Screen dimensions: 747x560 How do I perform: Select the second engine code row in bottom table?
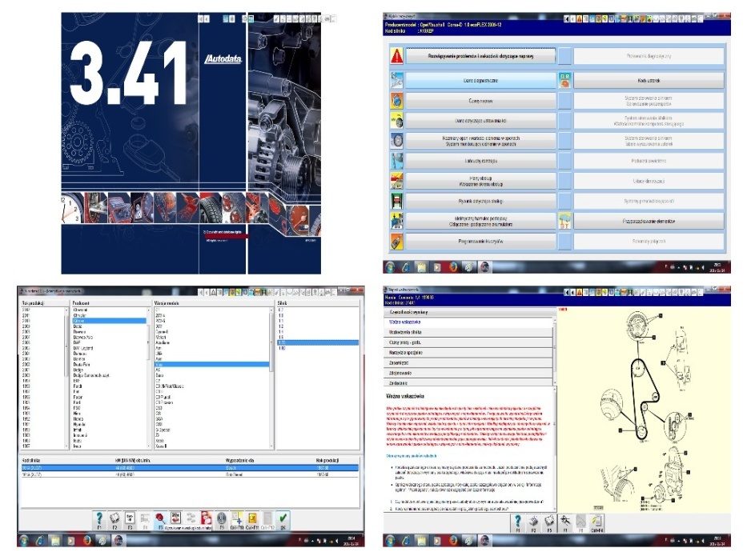pos(190,474)
